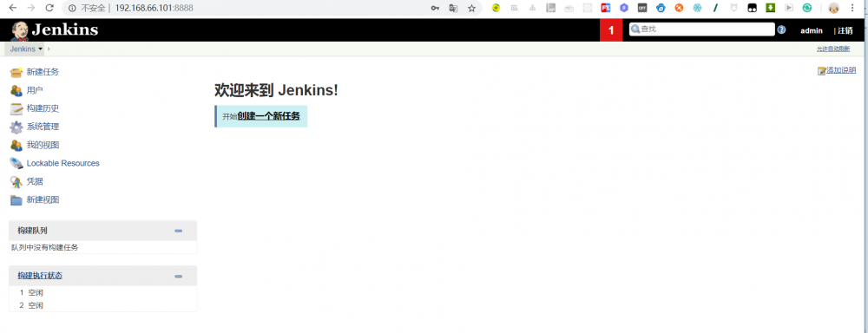Viewport: 868px width, 333px height.
Task: Click the 创建一个新任务 link
Action: pos(268,116)
